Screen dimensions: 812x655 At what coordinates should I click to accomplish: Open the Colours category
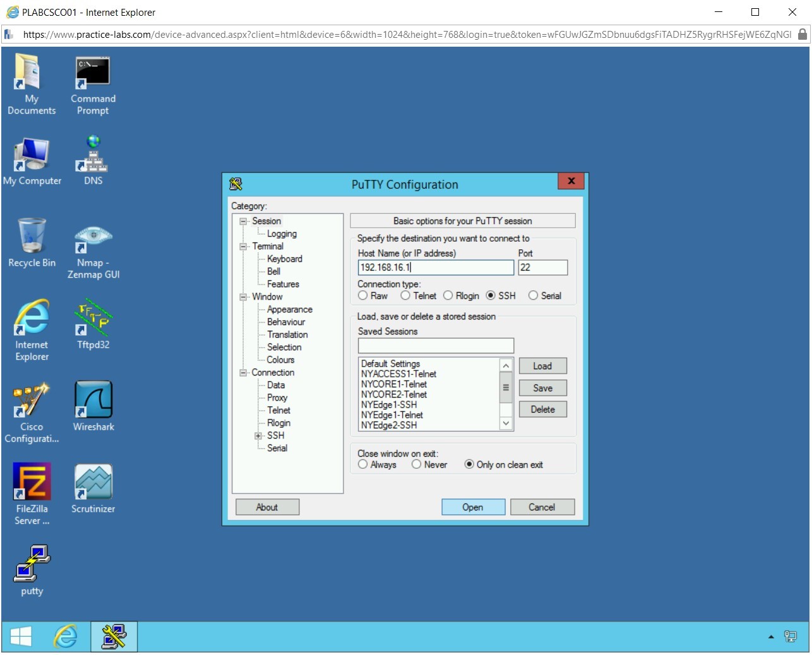pos(280,360)
